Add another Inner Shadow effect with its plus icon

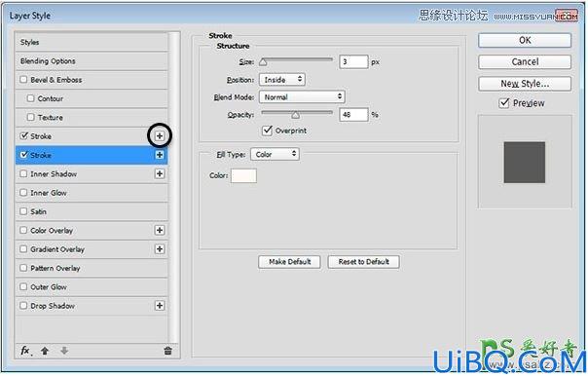click(x=160, y=173)
